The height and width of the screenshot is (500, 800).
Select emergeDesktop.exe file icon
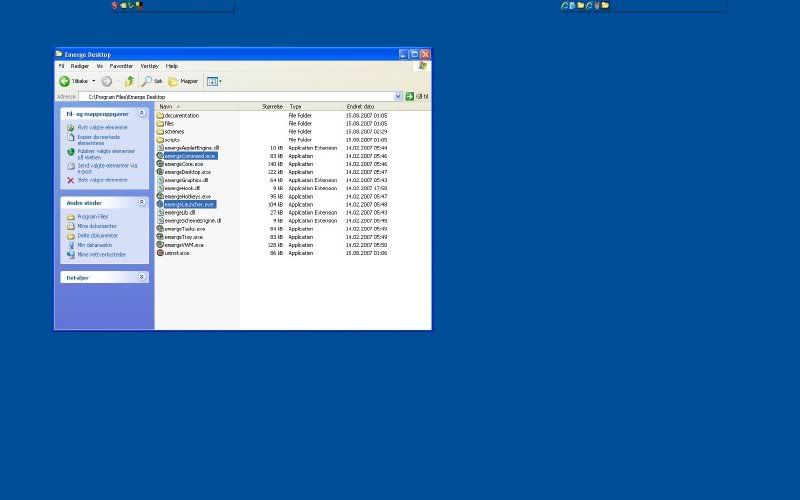click(160, 172)
